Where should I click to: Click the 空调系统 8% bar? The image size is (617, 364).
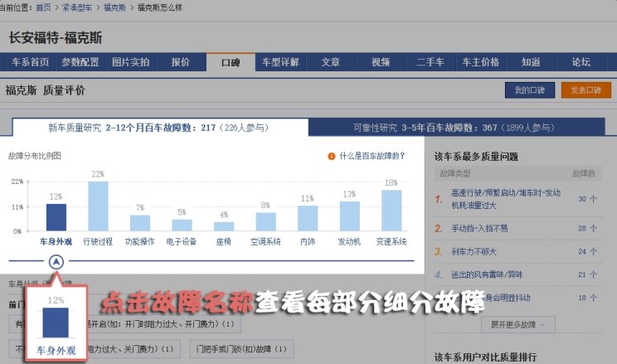265,221
